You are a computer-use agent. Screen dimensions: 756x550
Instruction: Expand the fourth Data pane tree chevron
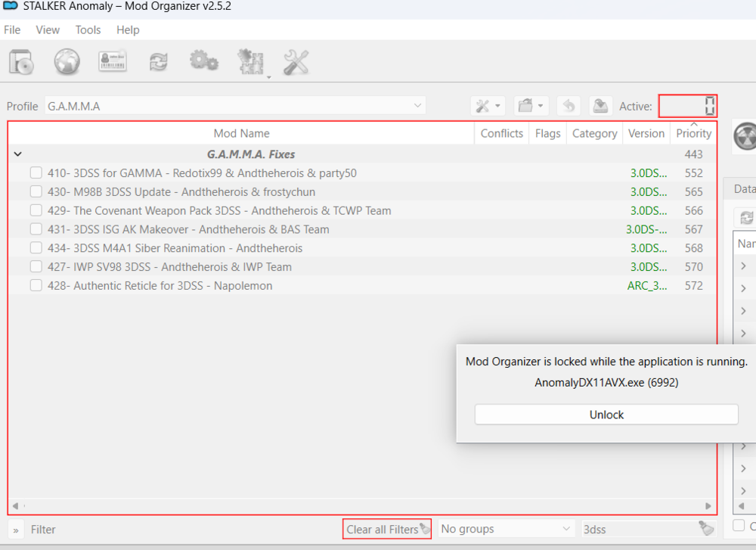[743, 334]
